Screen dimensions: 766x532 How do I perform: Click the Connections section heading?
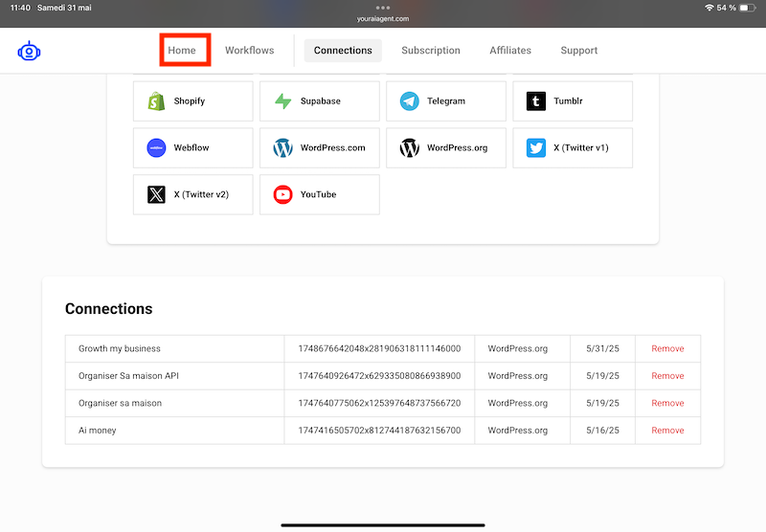[x=109, y=308]
